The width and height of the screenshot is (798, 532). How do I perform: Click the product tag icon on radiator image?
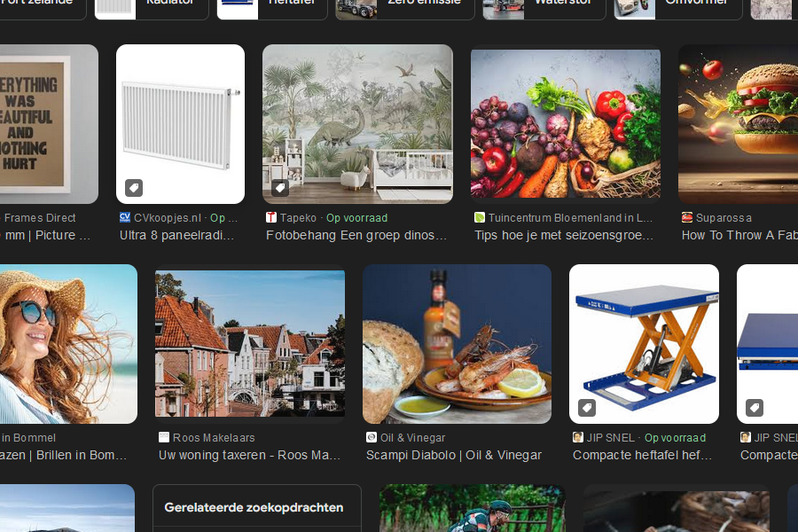133,188
